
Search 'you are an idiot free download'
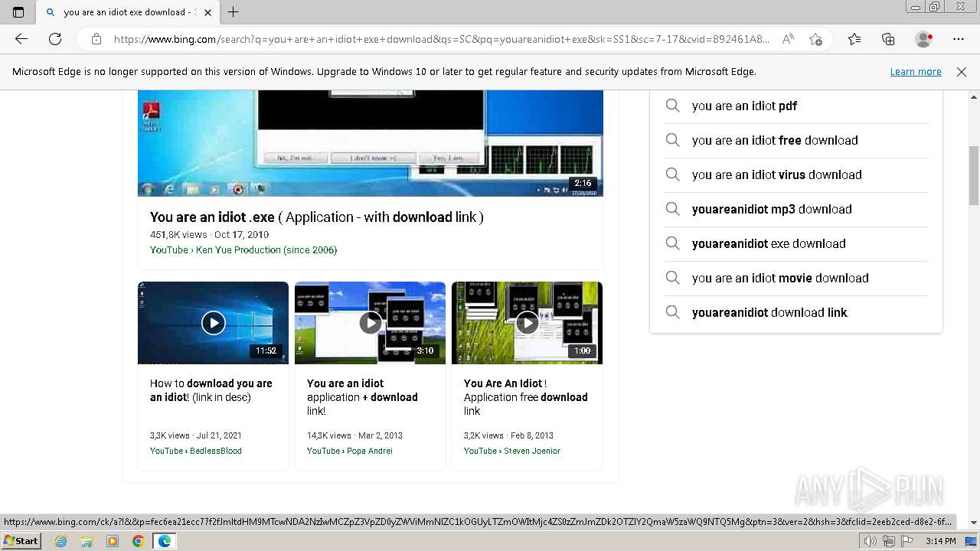coord(795,141)
